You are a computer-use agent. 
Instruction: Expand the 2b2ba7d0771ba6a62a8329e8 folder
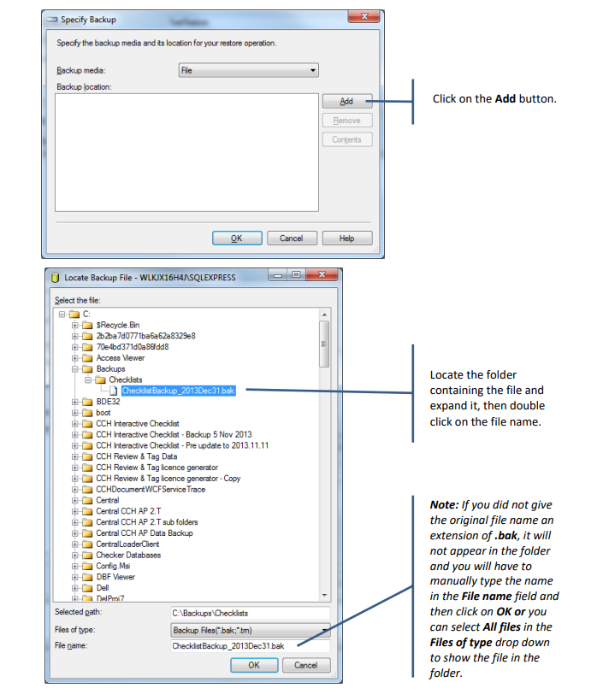coord(75,336)
